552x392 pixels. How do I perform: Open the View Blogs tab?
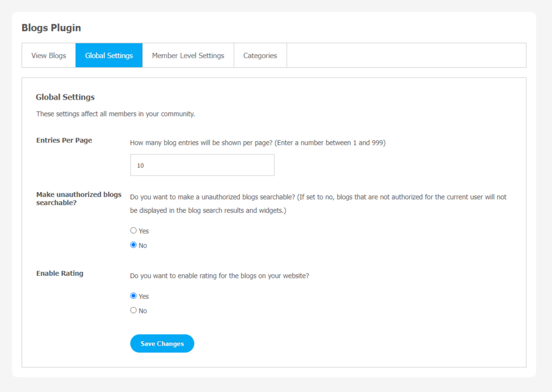pos(49,55)
